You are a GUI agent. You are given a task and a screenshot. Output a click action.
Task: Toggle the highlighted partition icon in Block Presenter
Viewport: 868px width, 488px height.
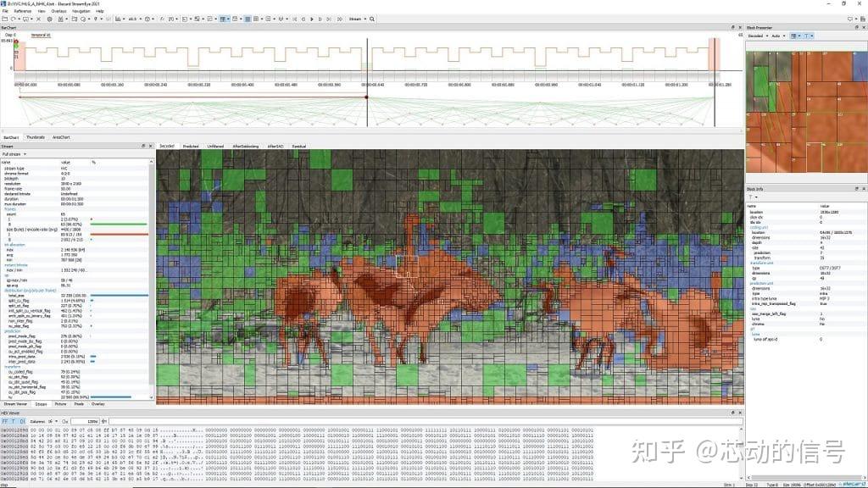tap(793, 36)
